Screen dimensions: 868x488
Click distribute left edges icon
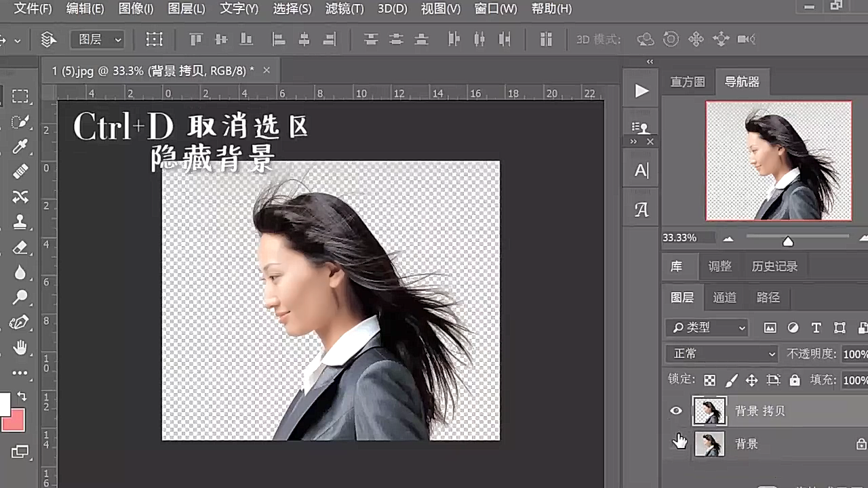(x=454, y=39)
